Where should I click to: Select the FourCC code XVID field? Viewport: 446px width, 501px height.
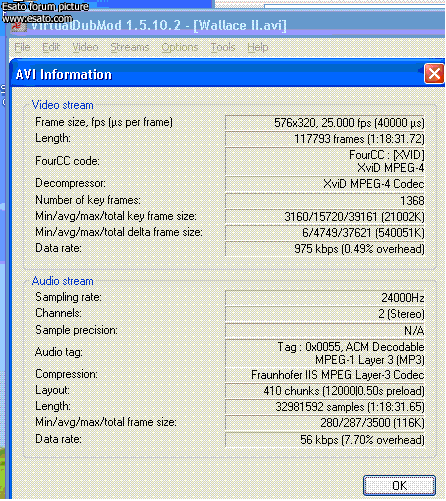click(x=325, y=161)
